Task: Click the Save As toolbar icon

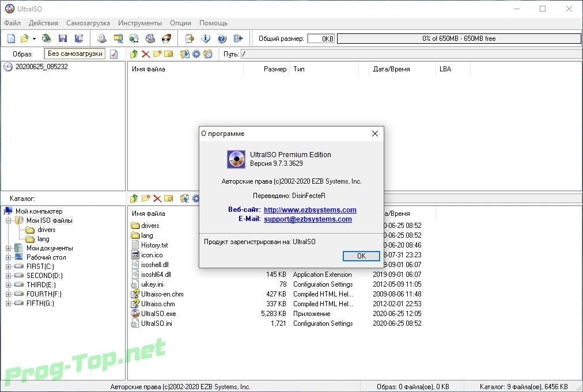Action: click(x=79, y=38)
